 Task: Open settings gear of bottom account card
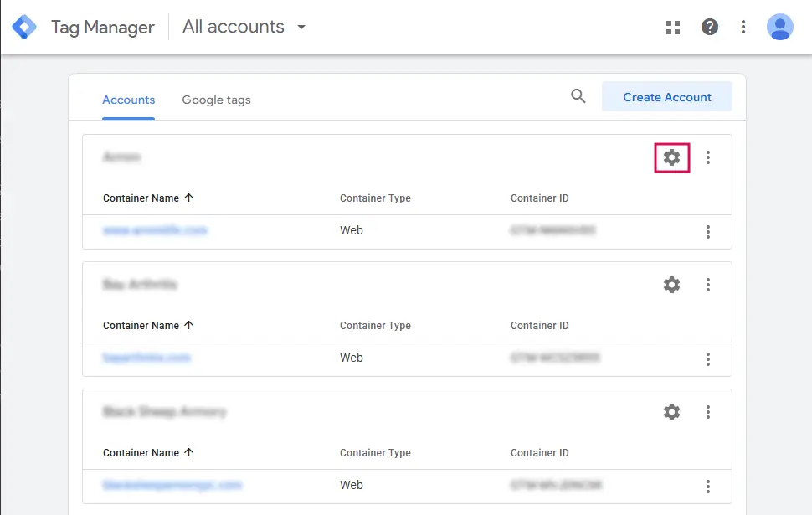point(671,412)
